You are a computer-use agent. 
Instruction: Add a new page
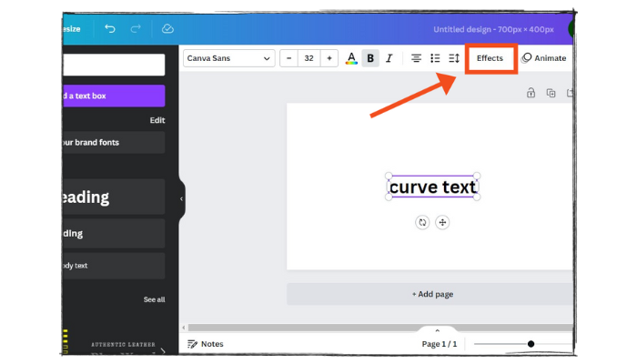(430, 294)
